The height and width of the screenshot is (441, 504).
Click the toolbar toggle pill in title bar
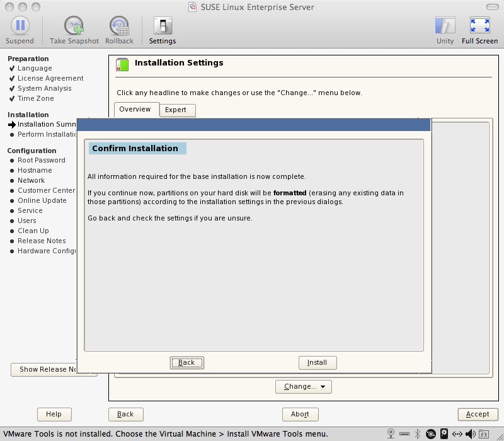pos(493,7)
